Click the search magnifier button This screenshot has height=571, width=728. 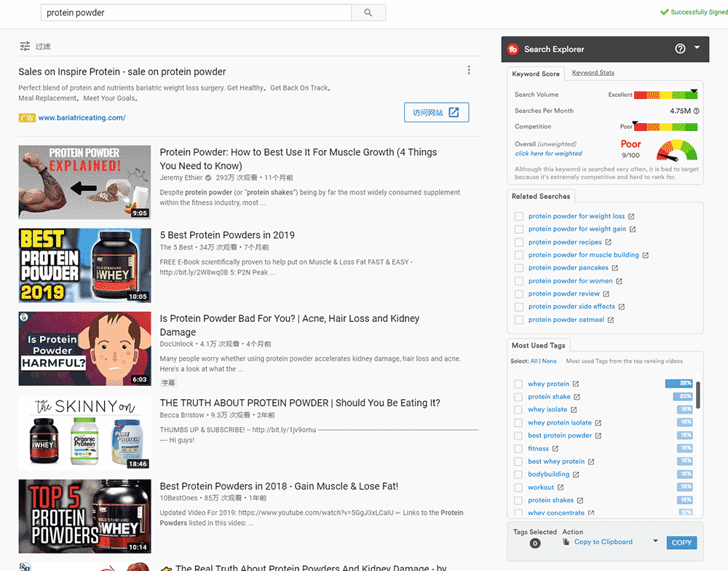coord(368,12)
